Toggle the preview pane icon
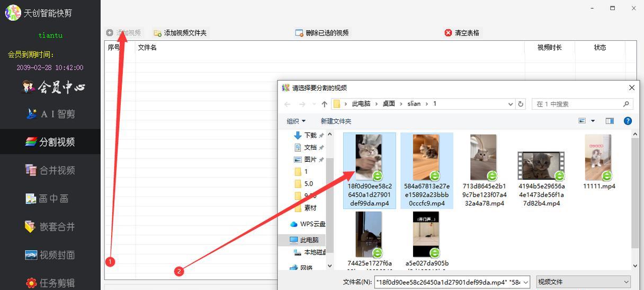 [610, 121]
